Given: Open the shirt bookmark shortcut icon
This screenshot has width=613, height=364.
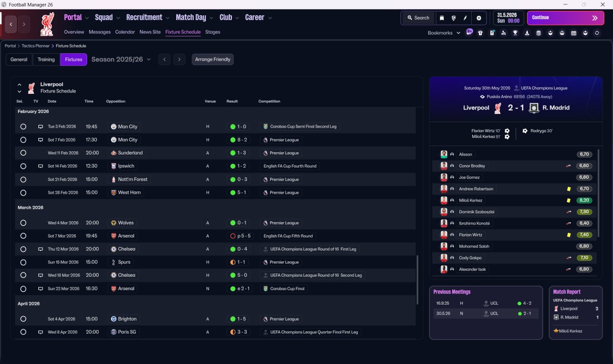Looking at the screenshot, I should (x=480, y=33).
